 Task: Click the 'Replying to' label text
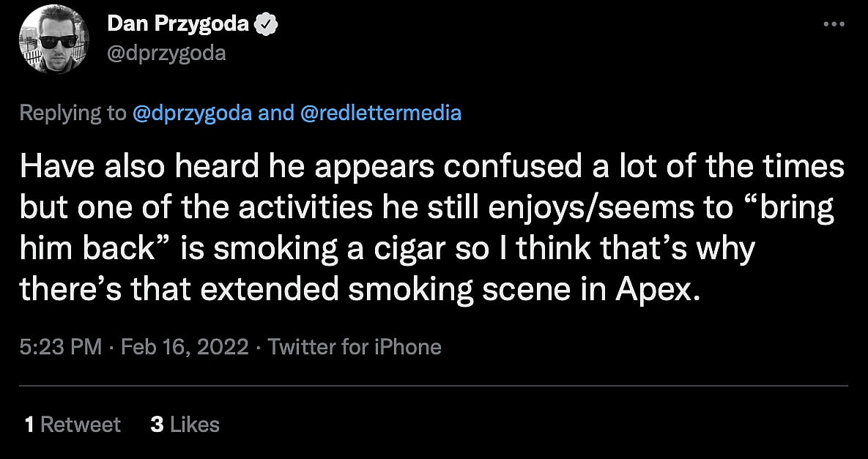pyautogui.click(x=72, y=113)
